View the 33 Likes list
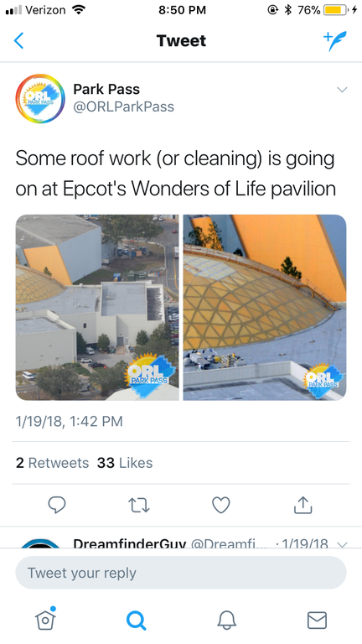Image resolution: width=362 pixels, height=644 pixels. 125,463
